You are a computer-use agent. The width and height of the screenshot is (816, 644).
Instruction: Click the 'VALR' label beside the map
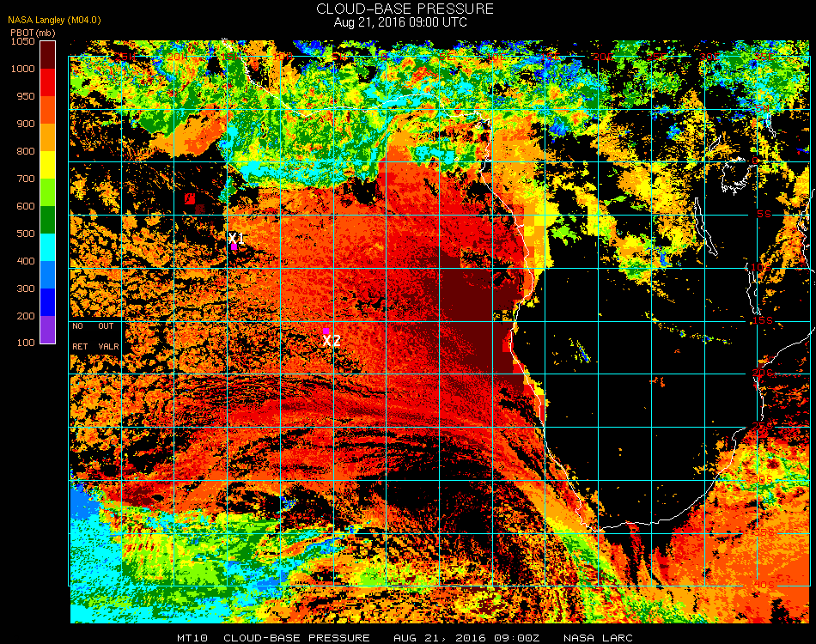click(108, 346)
